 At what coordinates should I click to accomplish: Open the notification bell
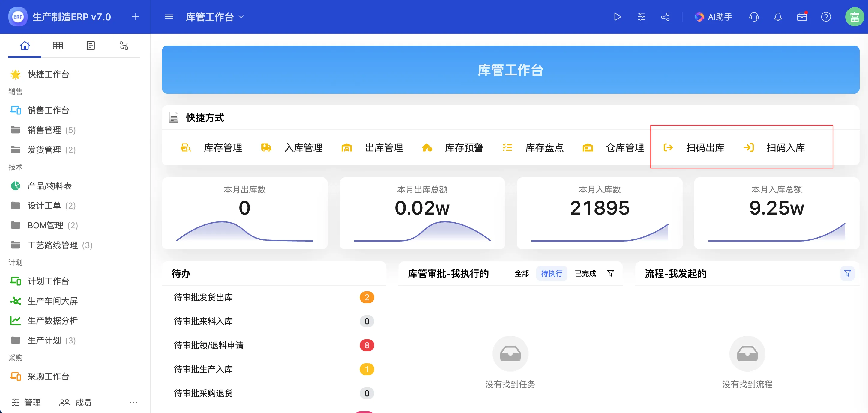click(778, 17)
